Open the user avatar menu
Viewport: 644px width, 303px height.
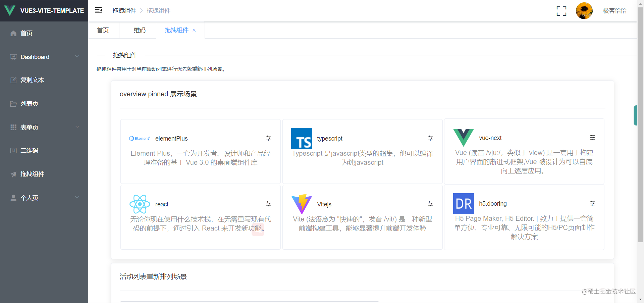tap(584, 11)
